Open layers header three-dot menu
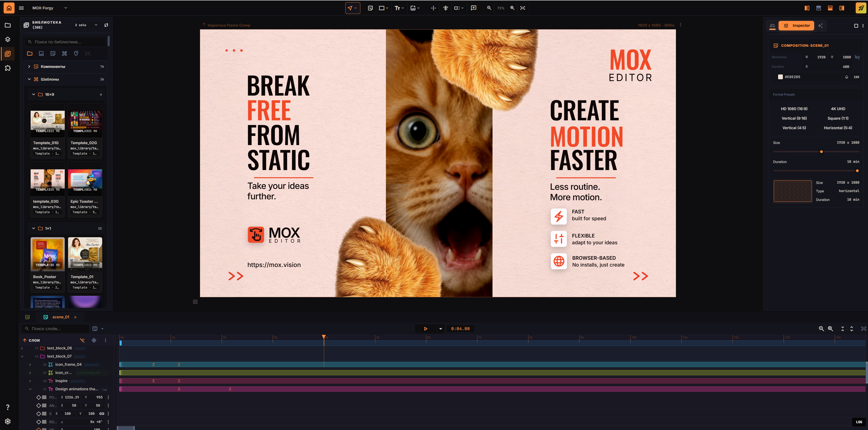868x430 pixels. click(x=106, y=340)
